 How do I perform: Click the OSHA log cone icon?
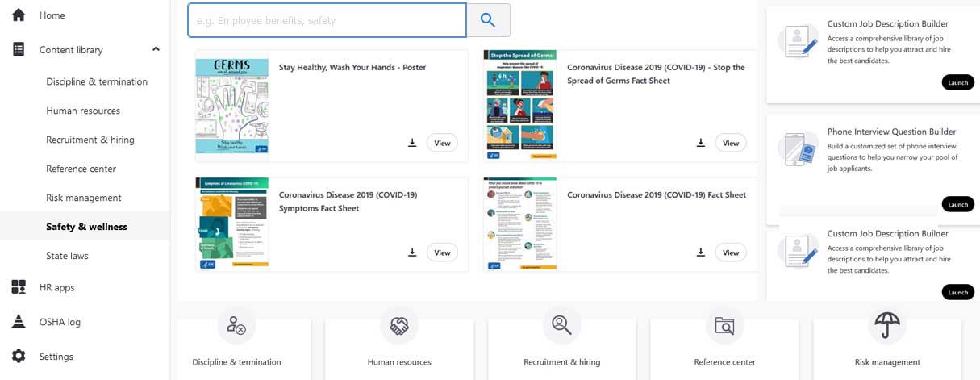point(19,322)
